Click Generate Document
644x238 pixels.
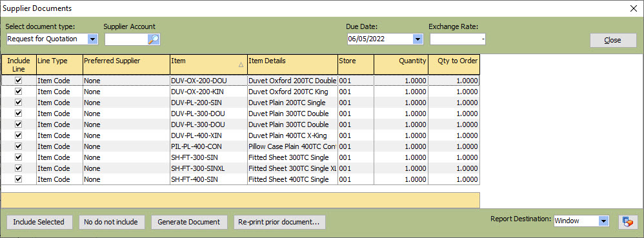[x=189, y=222]
